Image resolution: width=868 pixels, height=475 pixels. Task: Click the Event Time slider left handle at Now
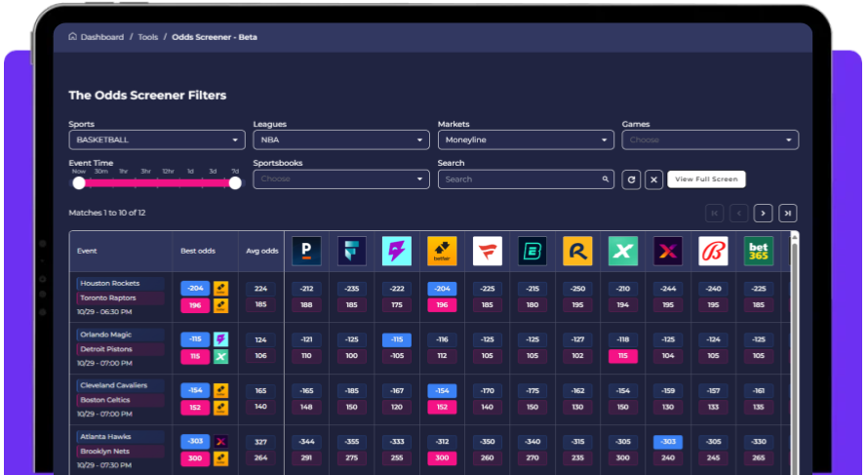79,183
